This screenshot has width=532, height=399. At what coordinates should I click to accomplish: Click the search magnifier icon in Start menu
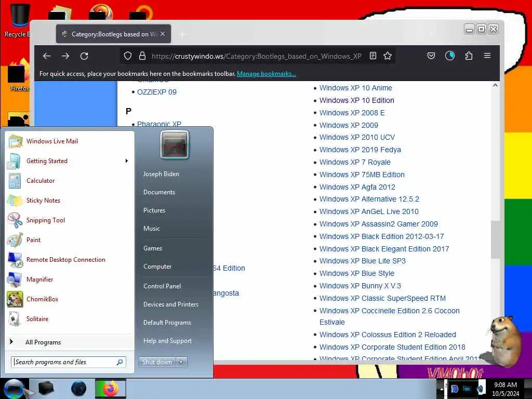tap(120, 362)
